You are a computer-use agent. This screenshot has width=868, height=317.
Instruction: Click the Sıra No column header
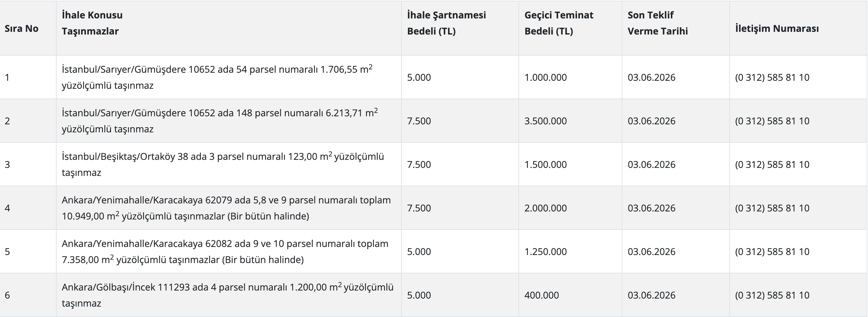[21, 28]
